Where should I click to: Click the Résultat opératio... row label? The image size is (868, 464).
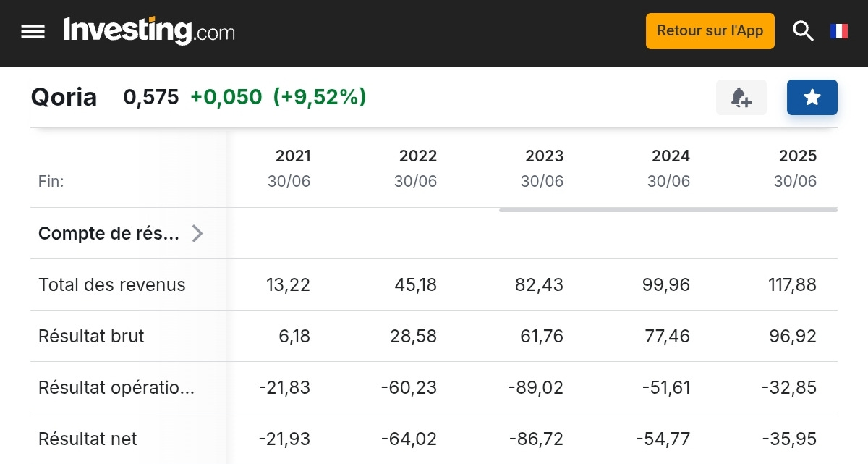pos(116,388)
